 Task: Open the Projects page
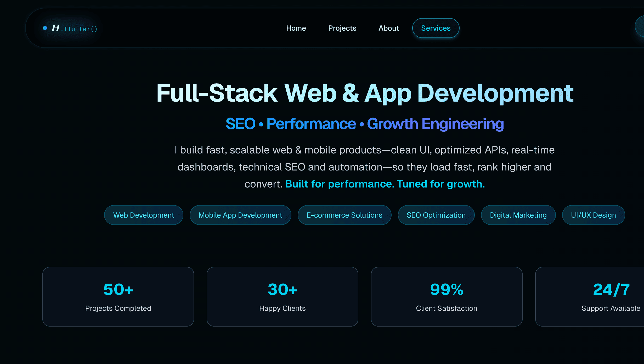pyautogui.click(x=342, y=28)
